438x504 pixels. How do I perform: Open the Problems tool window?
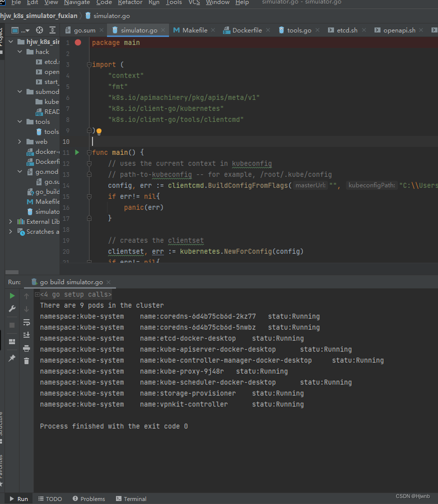[x=89, y=499]
